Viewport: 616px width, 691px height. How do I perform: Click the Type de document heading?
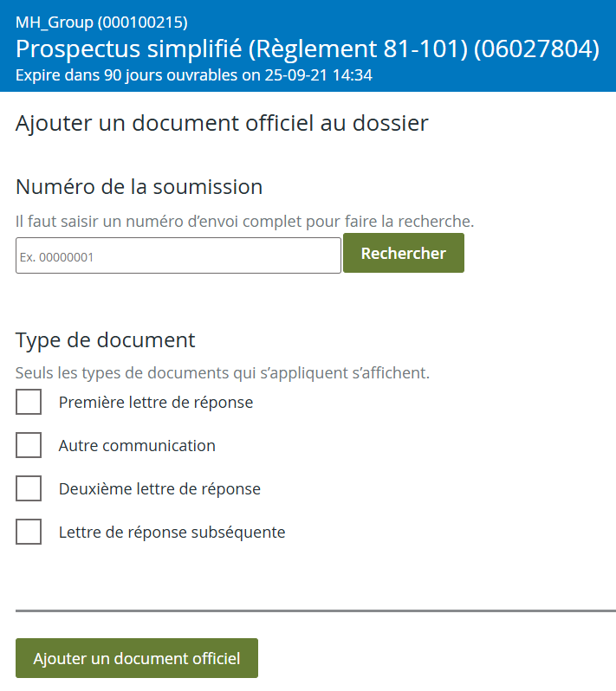click(x=106, y=340)
